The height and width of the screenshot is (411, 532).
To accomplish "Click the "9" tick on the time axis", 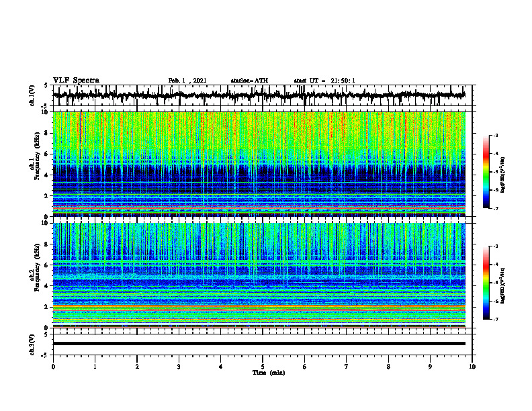I will (x=430, y=367).
